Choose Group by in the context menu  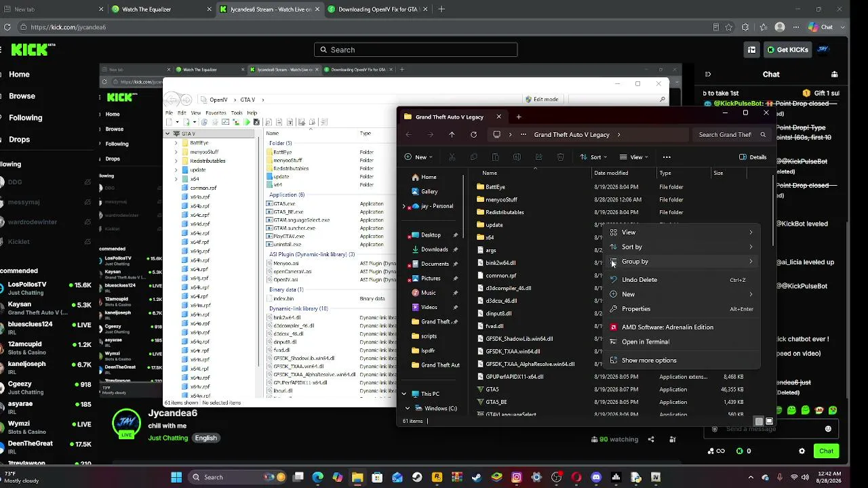click(x=682, y=262)
